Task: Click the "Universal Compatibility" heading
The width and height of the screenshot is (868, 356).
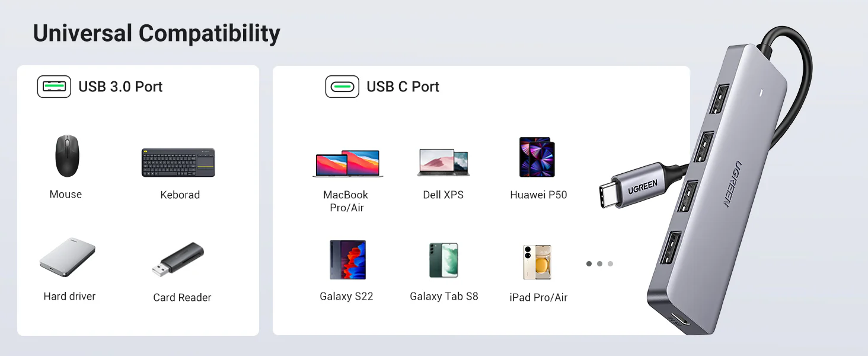Action: coord(157,34)
